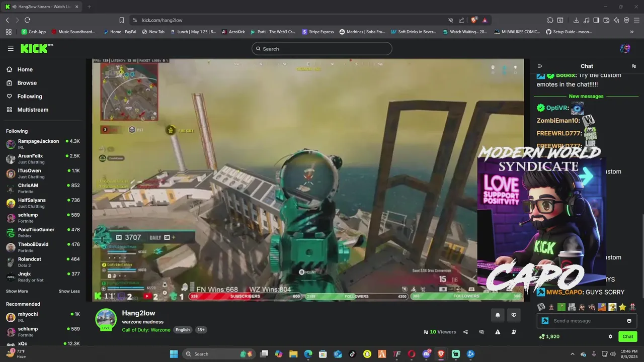Open Setup Guide GitHub bookmark
Image resolution: width=644 pixels, height=362 pixels.
(x=569, y=32)
